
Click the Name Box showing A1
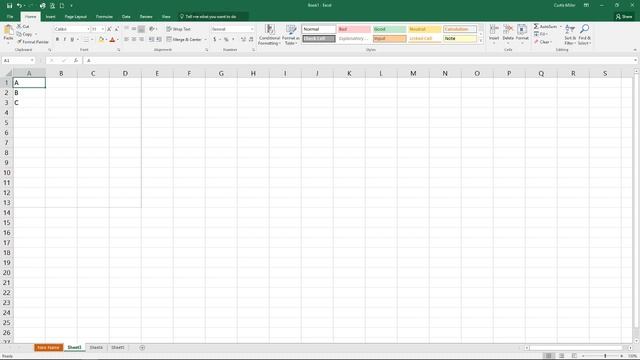(x=18, y=60)
